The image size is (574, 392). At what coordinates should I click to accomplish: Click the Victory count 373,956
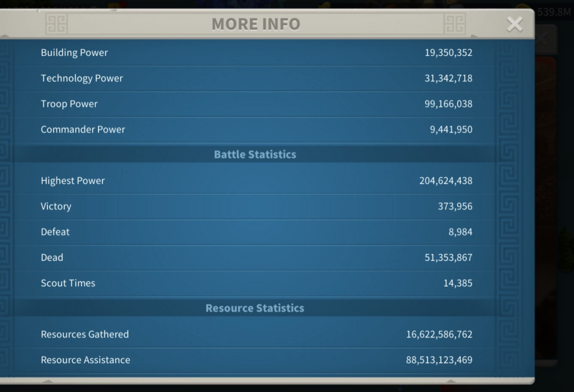pyautogui.click(x=455, y=206)
